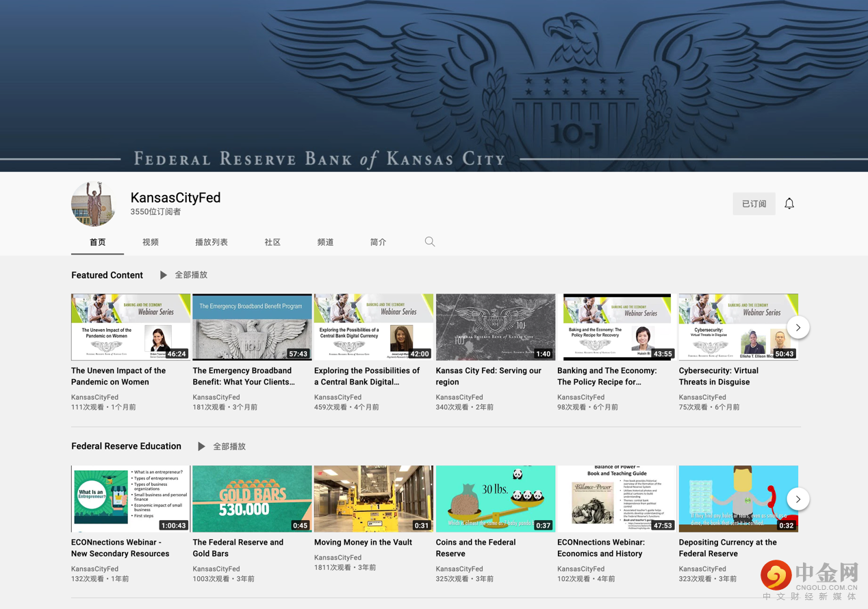868x609 pixels.
Task: Click 全部播放 next to Featured Content
Action: pos(191,275)
